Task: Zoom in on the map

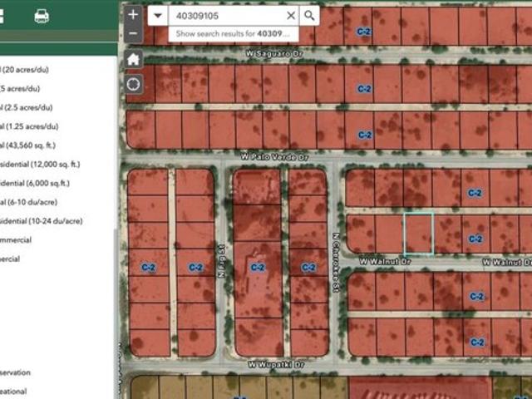Action: coord(133,15)
